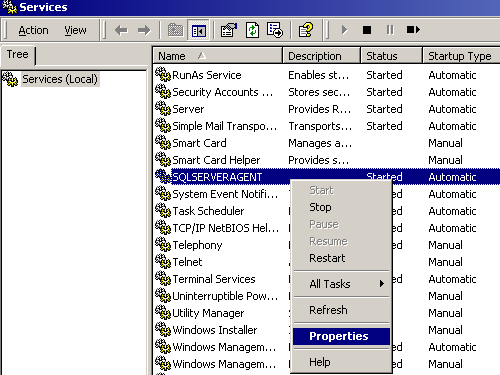Open the Action menu
The image size is (500, 375).
[33, 30]
